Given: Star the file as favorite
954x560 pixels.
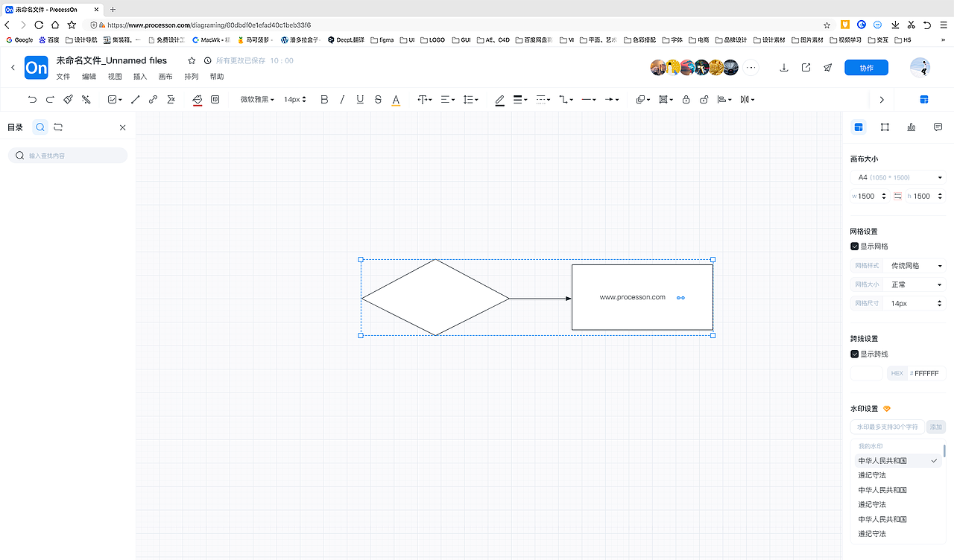Looking at the screenshot, I should point(192,60).
